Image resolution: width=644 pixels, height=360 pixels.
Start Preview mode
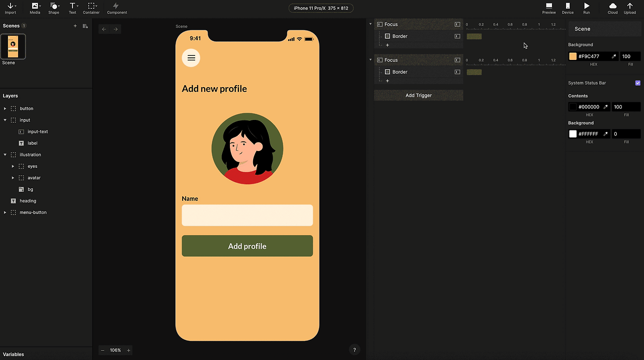click(549, 8)
